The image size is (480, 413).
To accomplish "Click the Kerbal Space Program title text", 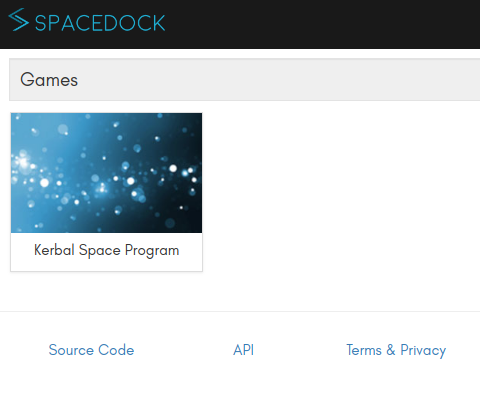I will click(x=107, y=250).
